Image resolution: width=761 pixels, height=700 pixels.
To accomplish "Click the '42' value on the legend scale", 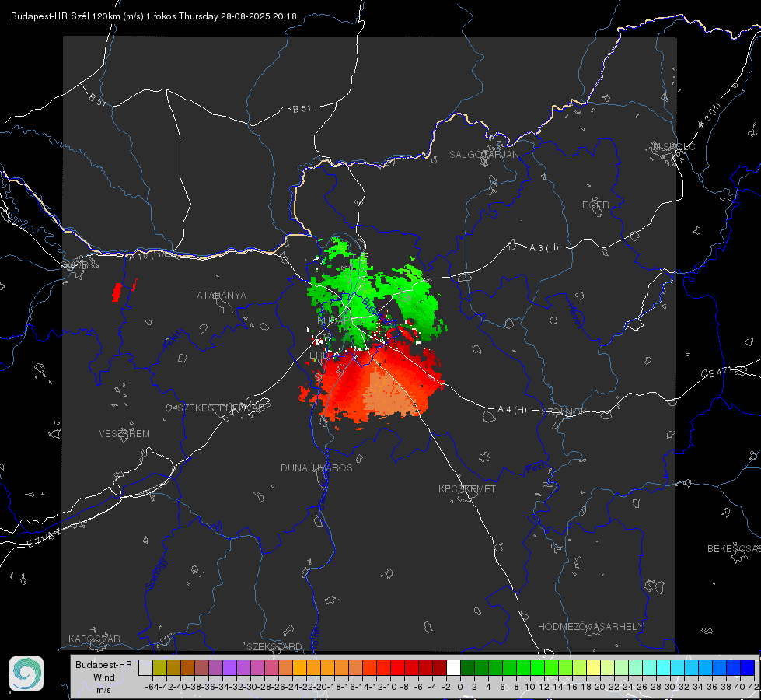I will (x=754, y=687).
